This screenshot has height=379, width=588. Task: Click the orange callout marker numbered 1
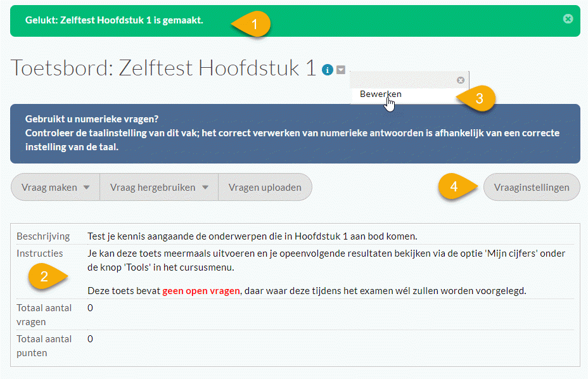click(x=255, y=24)
